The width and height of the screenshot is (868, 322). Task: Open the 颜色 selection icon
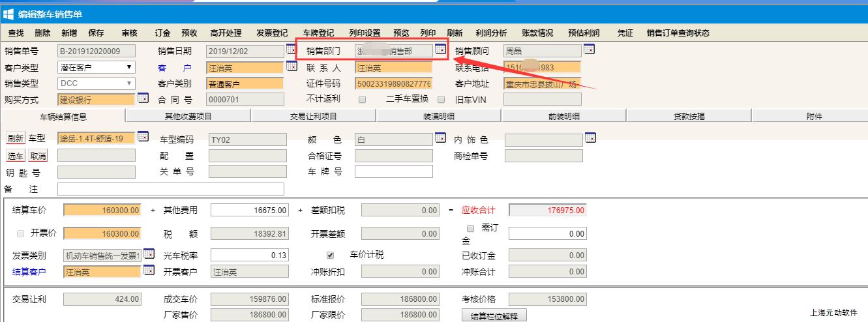click(440, 138)
